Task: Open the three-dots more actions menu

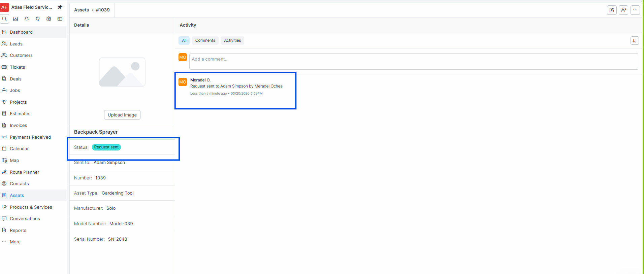Action: (x=635, y=10)
